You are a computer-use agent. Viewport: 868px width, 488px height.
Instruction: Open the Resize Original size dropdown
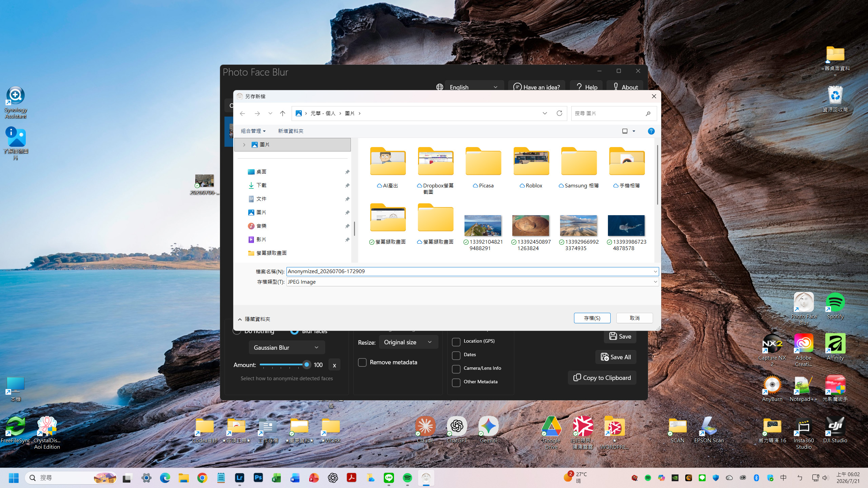[408, 342]
